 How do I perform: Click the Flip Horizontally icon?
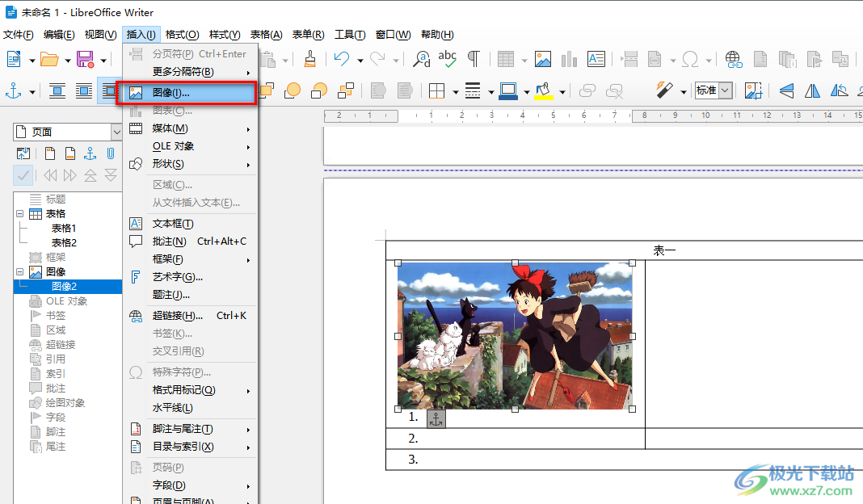tap(812, 90)
